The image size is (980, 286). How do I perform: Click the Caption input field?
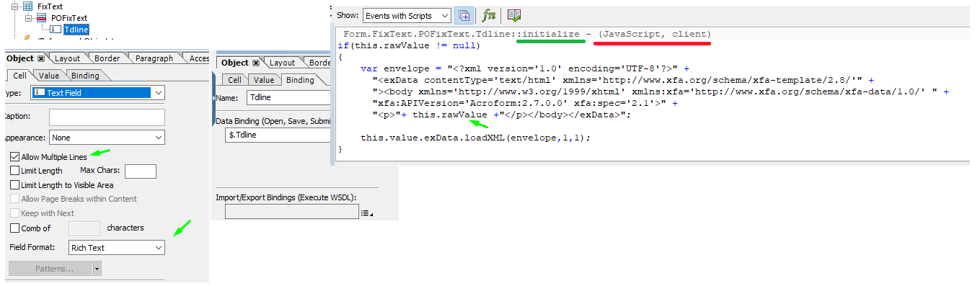[x=107, y=117]
